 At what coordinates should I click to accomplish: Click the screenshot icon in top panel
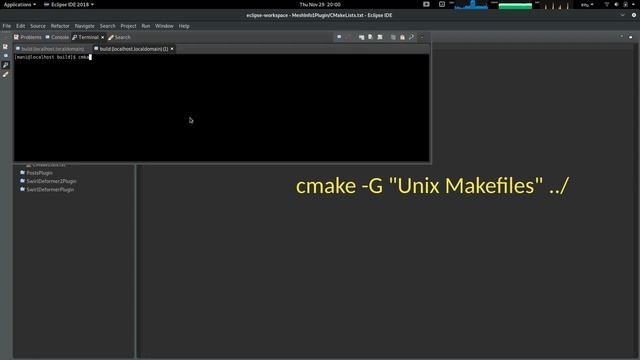click(442, 4)
